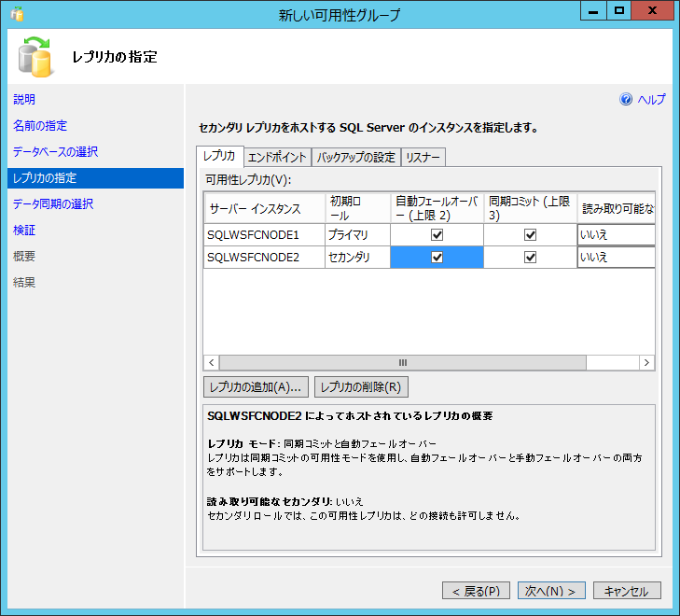Cancel the wizard with キャンセル

coord(627,591)
